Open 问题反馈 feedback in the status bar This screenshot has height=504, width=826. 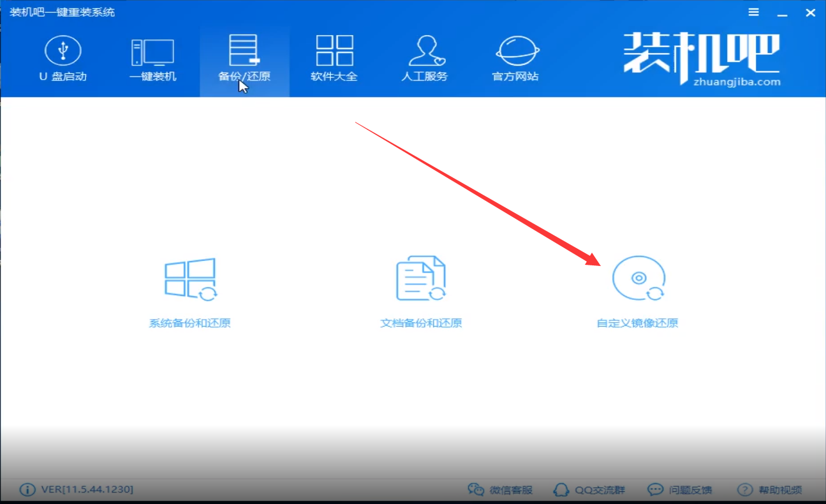click(679, 490)
